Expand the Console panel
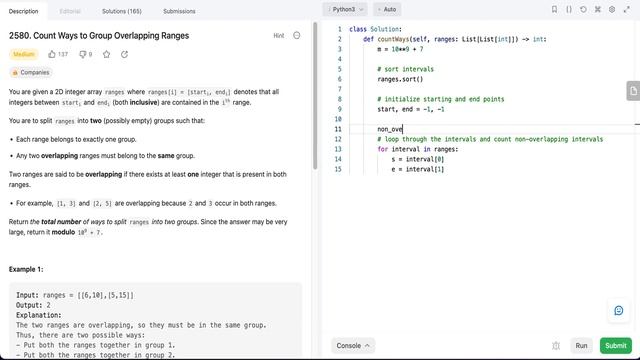 click(353, 346)
